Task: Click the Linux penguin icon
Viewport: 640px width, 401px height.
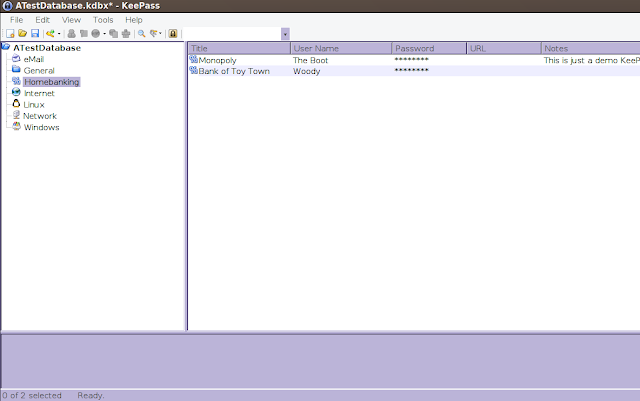Action: point(16,104)
